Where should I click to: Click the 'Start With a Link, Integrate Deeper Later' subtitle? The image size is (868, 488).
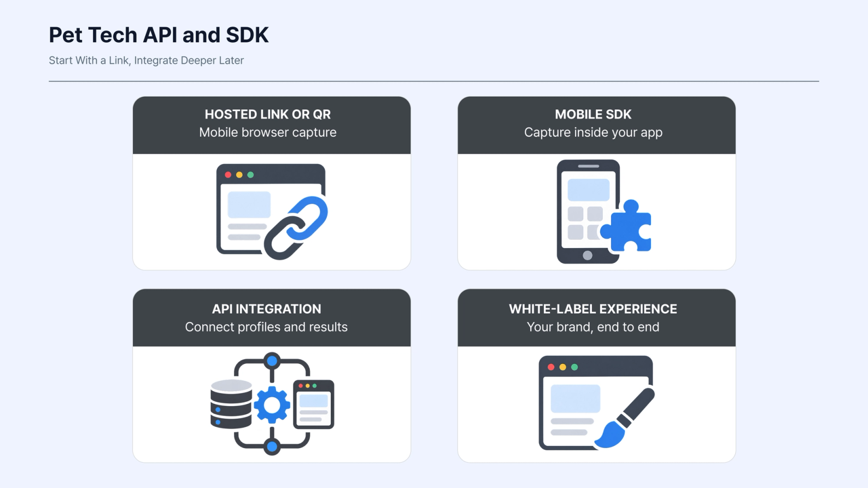pos(146,61)
